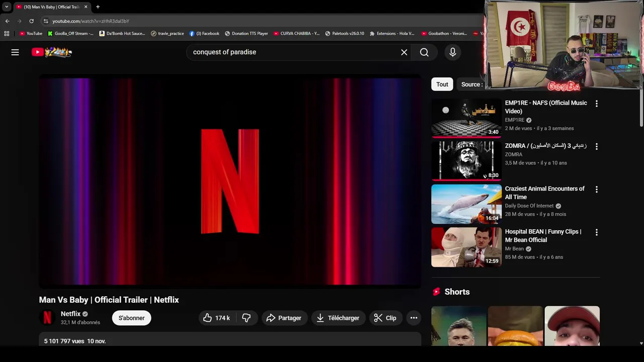Open the Goobathon bookmark
The height and width of the screenshot is (362, 644).
tap(444, 34)
